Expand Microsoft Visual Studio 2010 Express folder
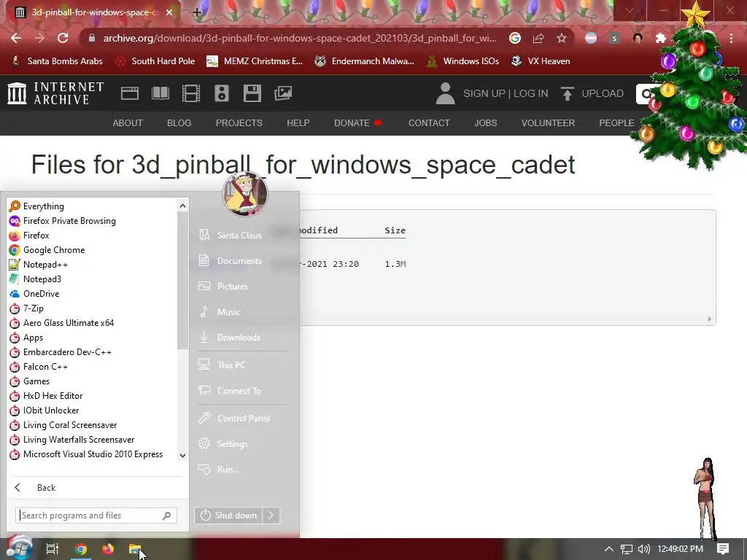The height and width of the screenshot is (560, 747). pos(93,454)
